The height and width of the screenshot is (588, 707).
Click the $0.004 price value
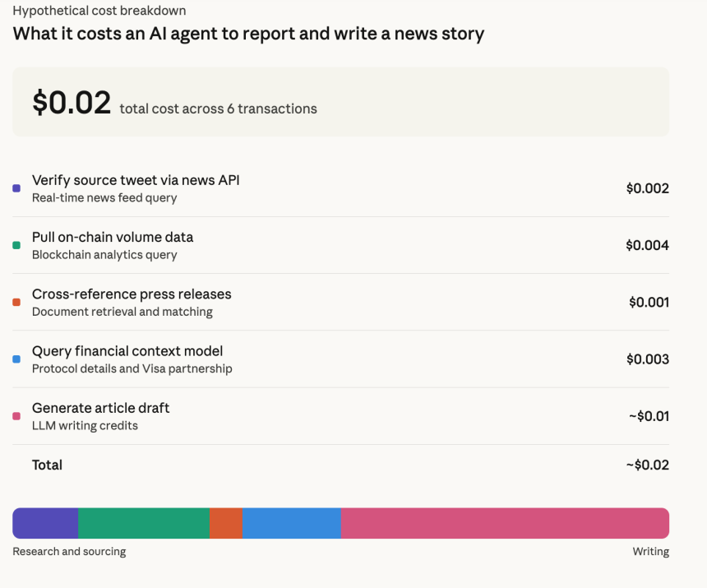click(x=647, y=245)
